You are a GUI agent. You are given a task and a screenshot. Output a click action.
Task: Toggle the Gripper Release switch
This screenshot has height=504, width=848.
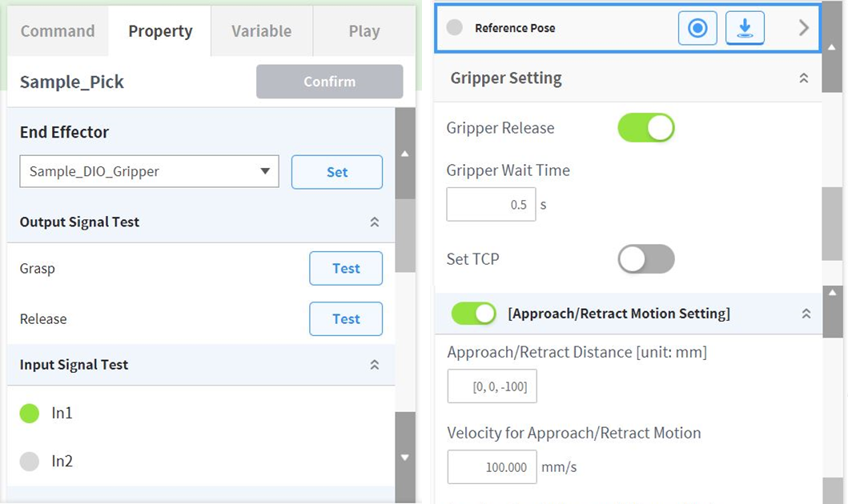[x=646, y=128]
